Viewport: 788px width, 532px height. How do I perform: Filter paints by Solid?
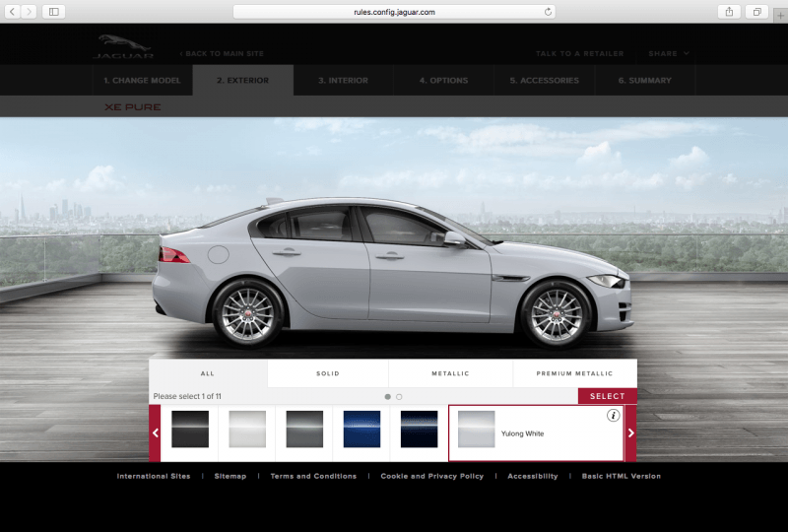click(328, 373)
